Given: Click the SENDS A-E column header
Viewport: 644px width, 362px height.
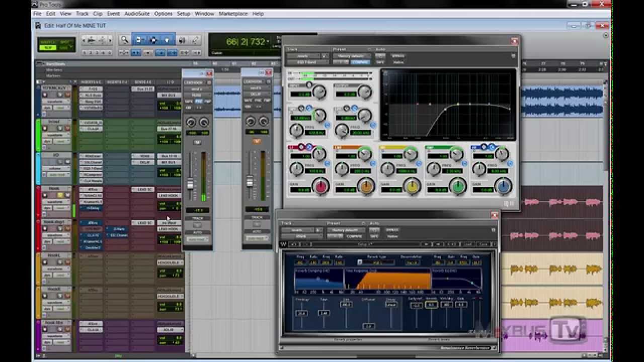Looking at the screenshot, I should pos(144,82).
